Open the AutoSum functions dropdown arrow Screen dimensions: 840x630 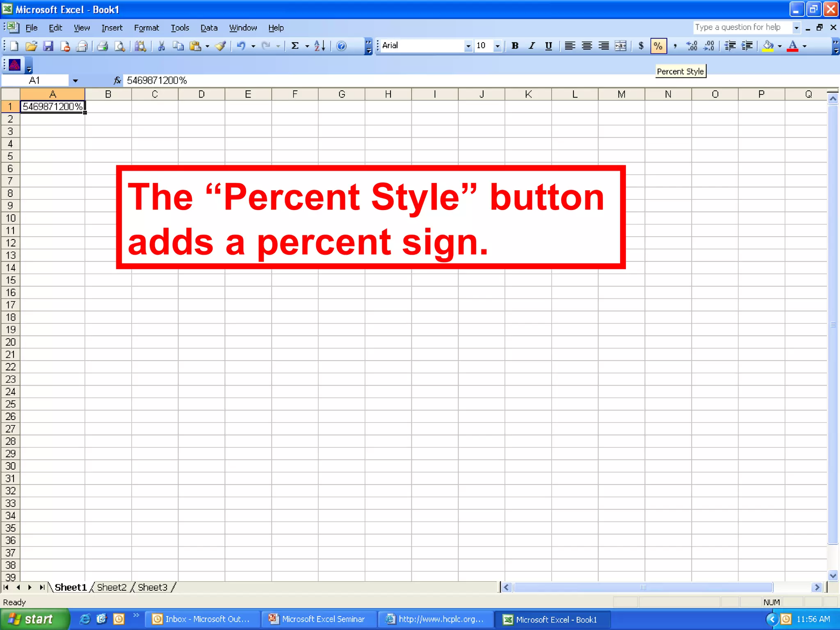coord(306,46)
